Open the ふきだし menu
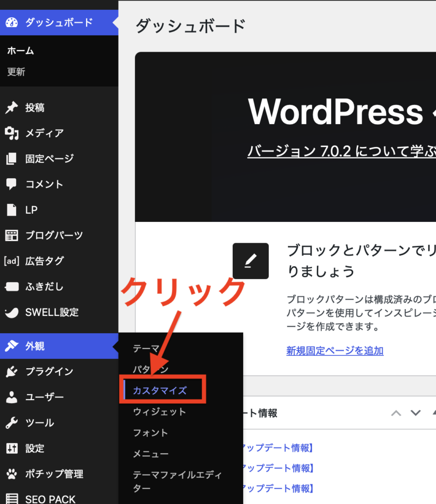 [59, 286]
